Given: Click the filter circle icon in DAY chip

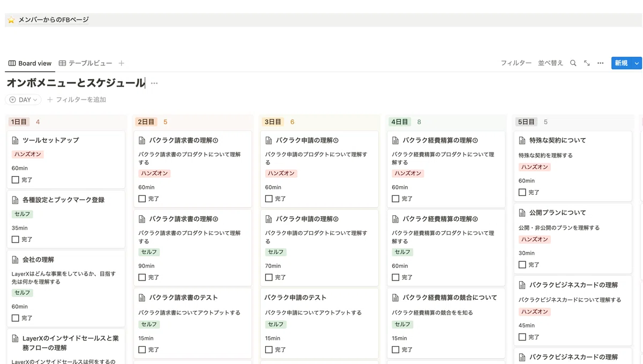Looking at the screenshot, I should 12,100.
